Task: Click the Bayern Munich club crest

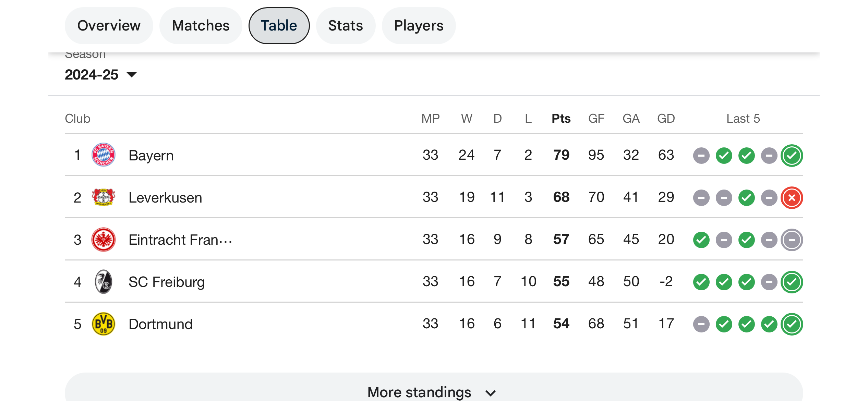Action: [103, 155]
